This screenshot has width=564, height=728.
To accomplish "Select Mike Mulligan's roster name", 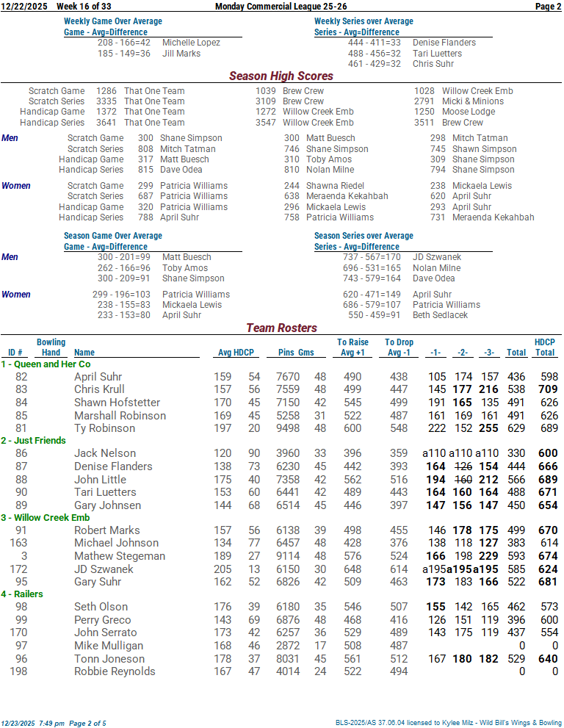I will pos(109,646).
